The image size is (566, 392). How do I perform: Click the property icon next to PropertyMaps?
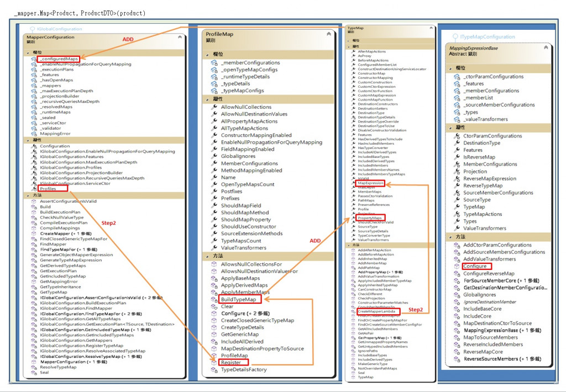click(353, 218)
